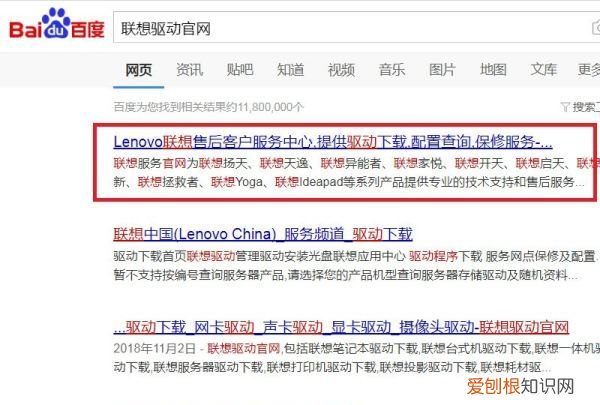Click the snippet starting 联想服务官网为联想扬天
The image size is (600, 405).
pos(357,163)
